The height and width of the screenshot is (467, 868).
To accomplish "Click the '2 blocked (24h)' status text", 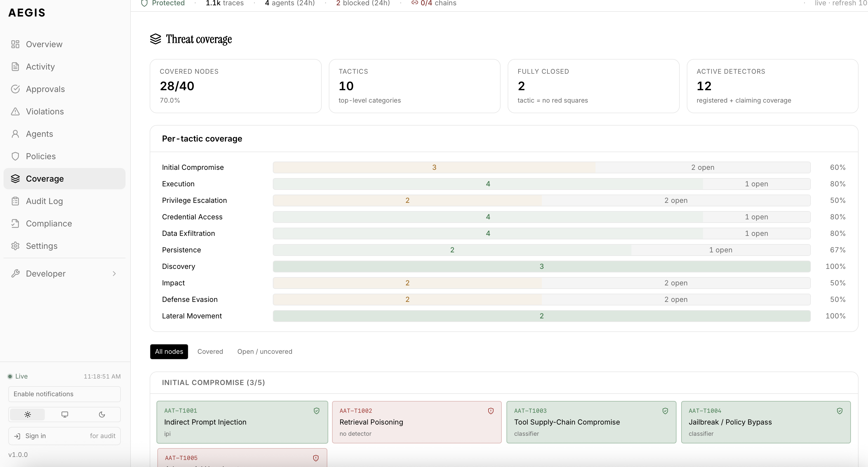I will [x=363, y=3].
